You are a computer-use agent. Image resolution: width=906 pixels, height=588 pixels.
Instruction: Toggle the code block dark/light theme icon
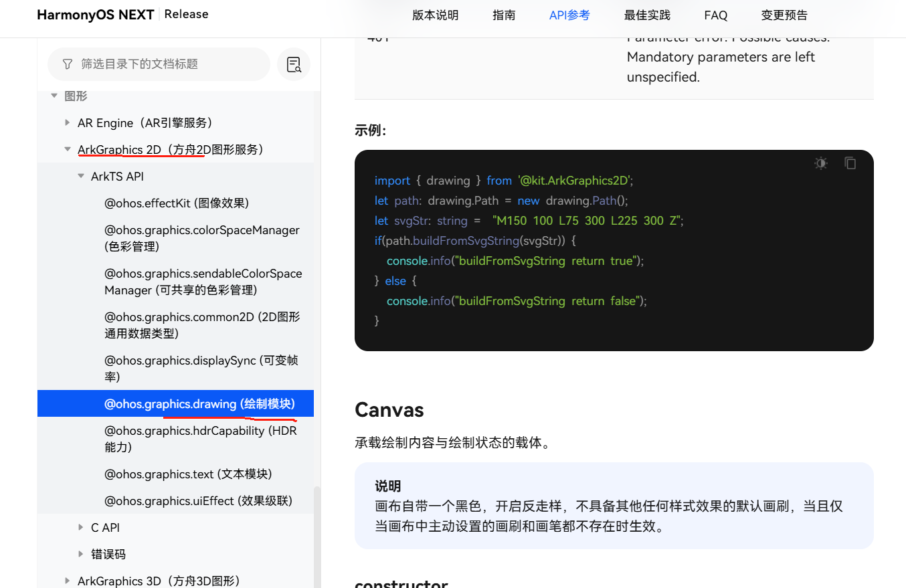[821, 163]
